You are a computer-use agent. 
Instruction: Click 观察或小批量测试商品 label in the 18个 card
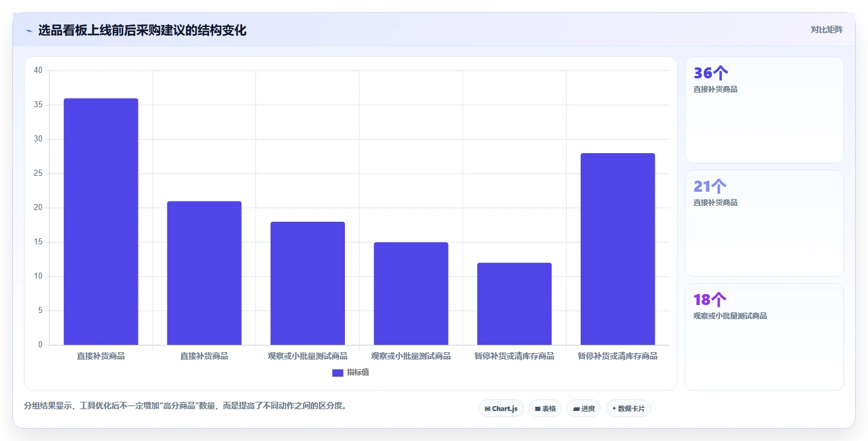click(730, 316)
